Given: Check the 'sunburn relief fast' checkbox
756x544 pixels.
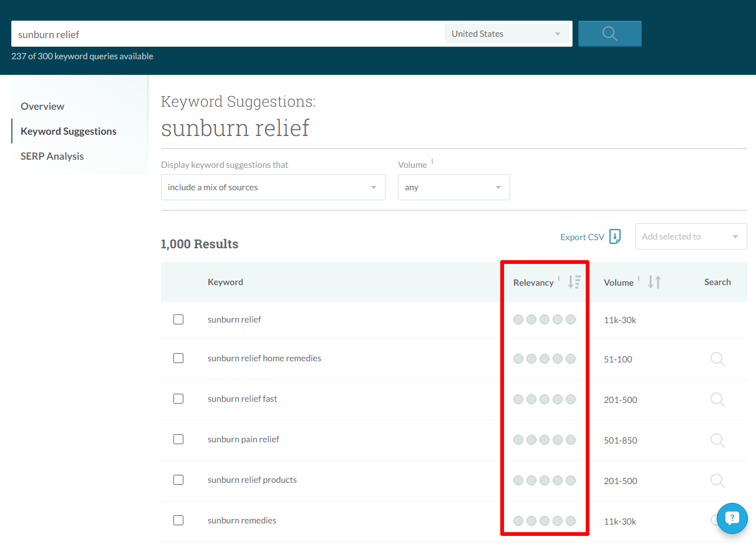Looking at the screenshot, I should click(178, 399).
